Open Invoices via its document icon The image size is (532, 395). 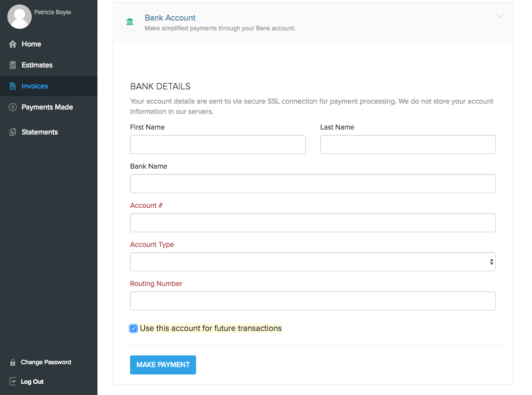click(12, 86)
